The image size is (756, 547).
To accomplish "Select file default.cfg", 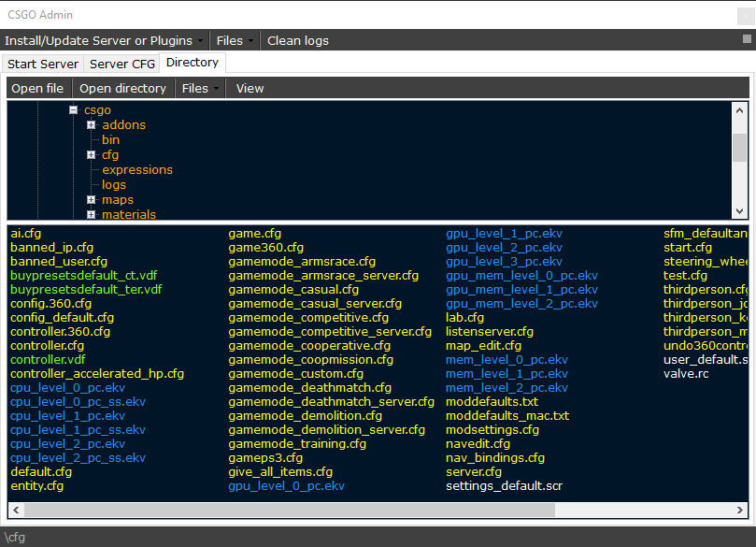I will [x=41, y=471].
